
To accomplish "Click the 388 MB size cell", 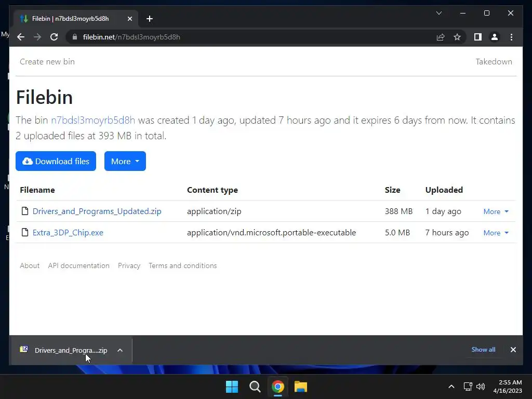I will coord(398,211).
